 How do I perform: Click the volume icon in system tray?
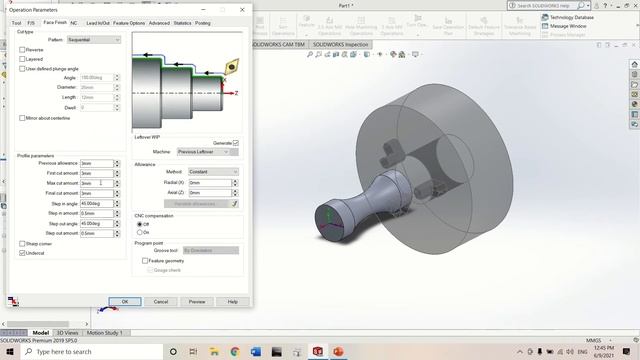[570, 351]
